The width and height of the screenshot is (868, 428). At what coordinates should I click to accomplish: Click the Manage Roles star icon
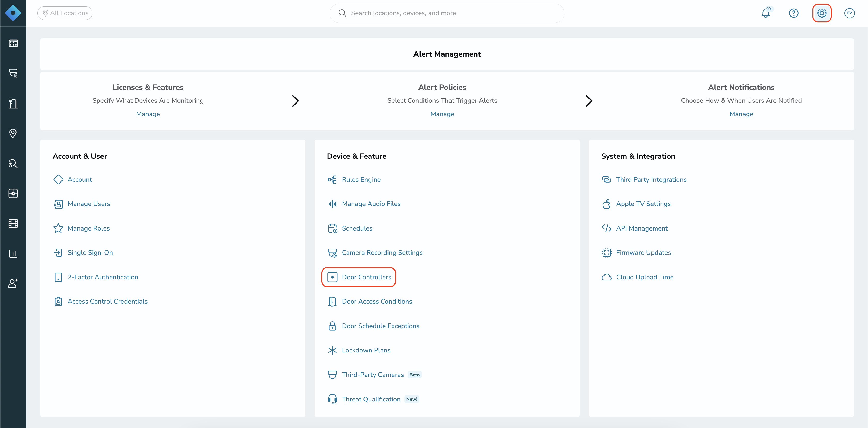point(58,228)
